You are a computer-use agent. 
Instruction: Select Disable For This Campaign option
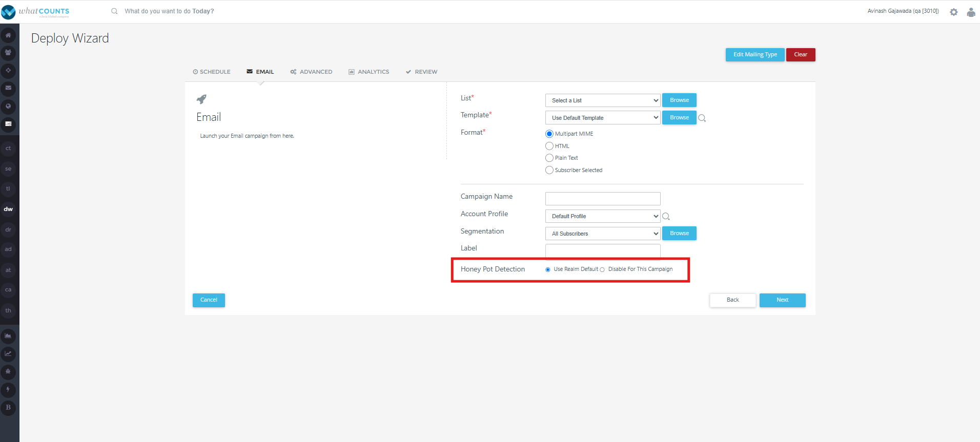[602, 270]
